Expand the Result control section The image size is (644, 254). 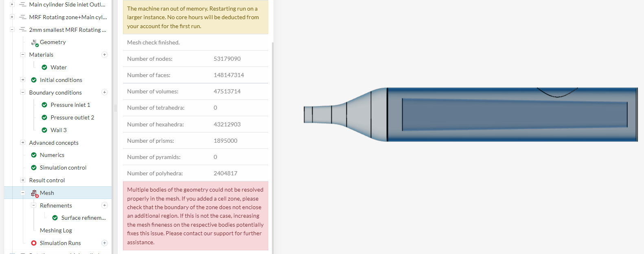tap(23, 180)
